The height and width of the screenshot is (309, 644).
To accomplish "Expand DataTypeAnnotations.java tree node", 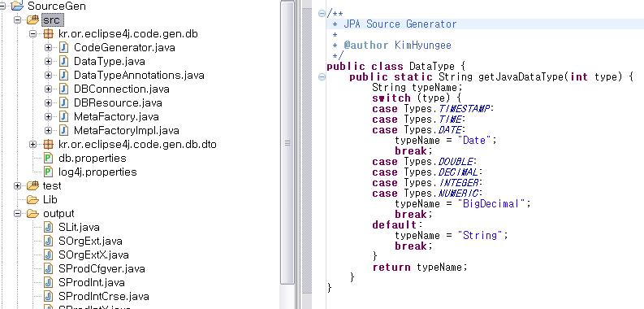I will (49, 76).
